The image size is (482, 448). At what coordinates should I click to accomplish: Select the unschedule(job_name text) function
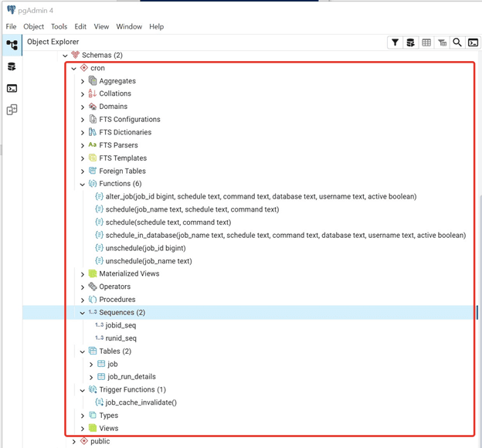click(148, 261)
